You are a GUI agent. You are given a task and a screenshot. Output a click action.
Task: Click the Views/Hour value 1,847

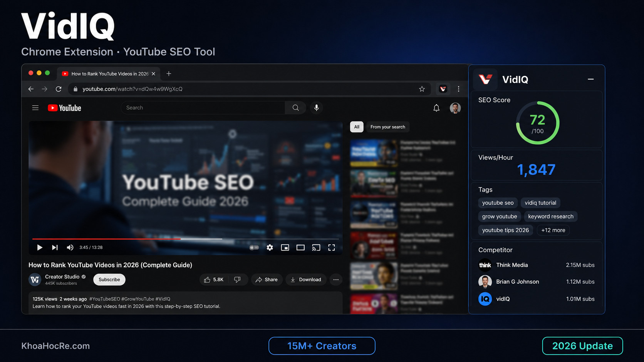pyautogui.click(x=536, y=170)
